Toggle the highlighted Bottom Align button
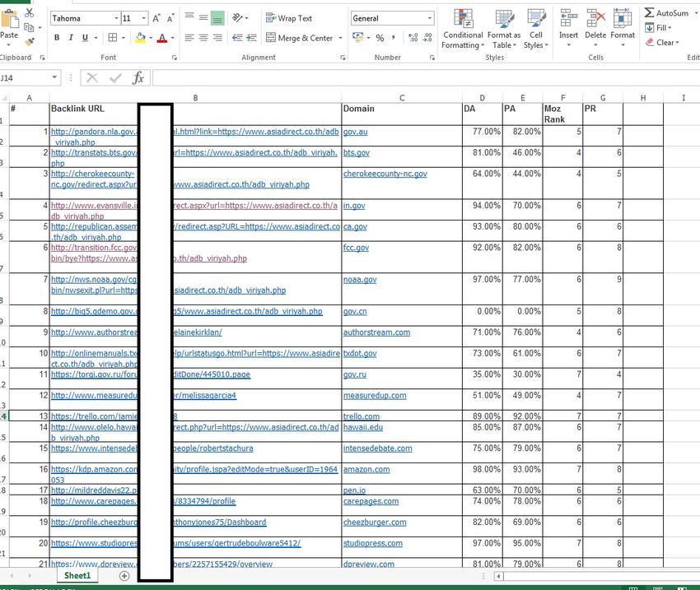This screenshot has height=590, width=700. [217, 18]
